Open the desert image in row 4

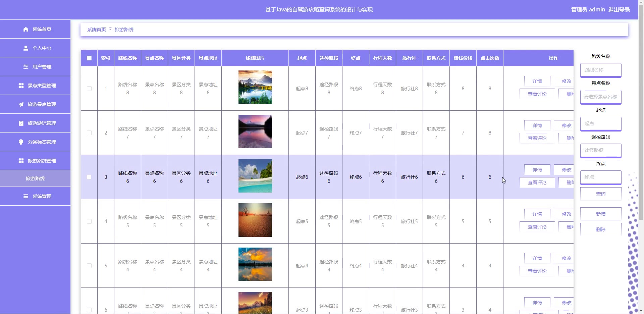[255, 220]
